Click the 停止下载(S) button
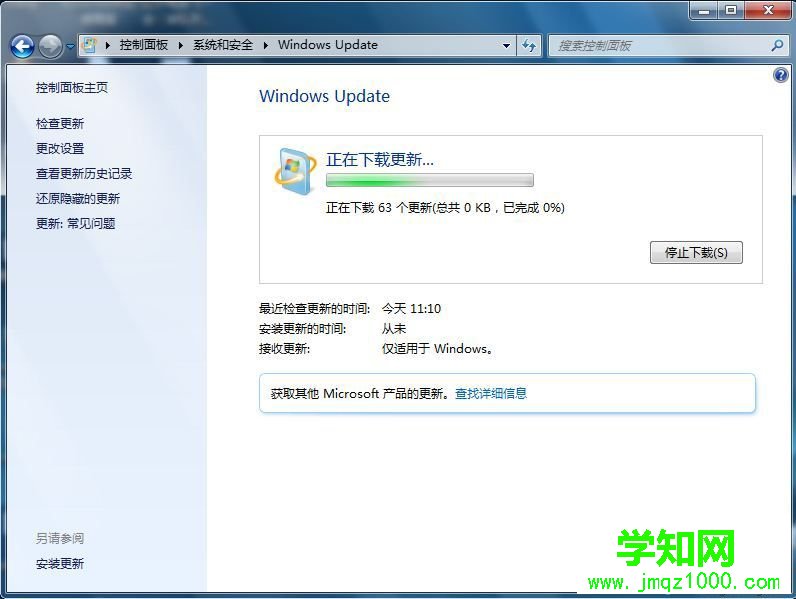 (696, 252)
